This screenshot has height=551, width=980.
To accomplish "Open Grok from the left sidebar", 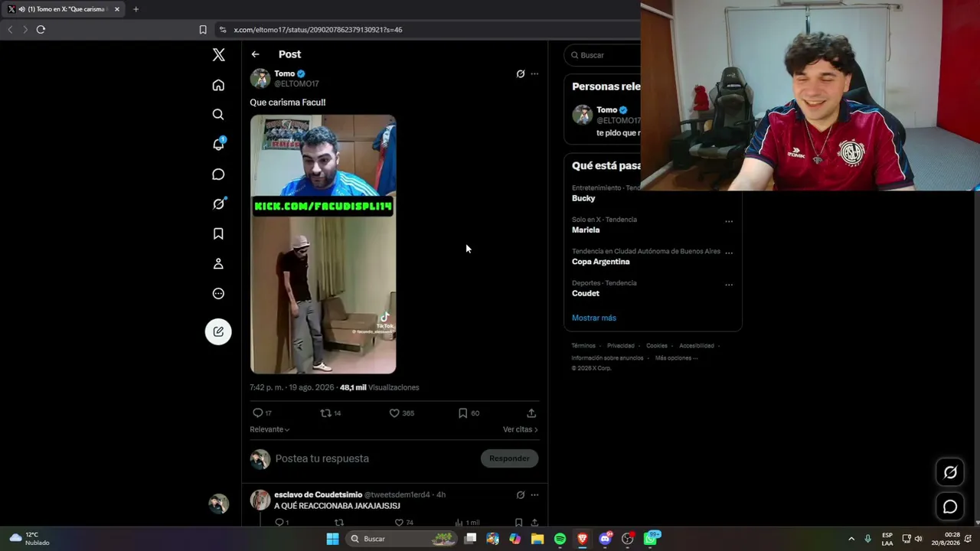I will (x=218, y=204).
